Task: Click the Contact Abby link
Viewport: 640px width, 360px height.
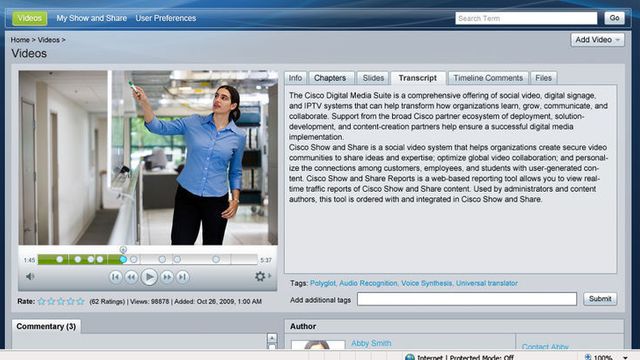Action: [x=545, y=347]
